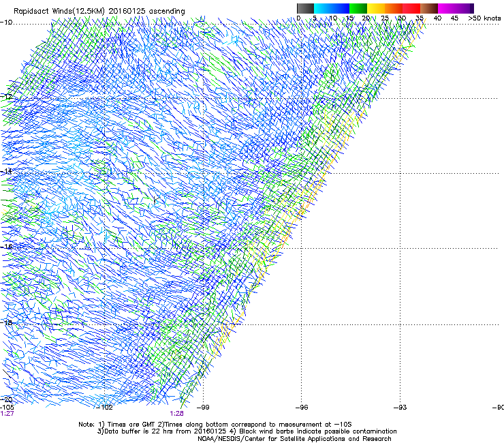Image resolution: width=504 pixels, height=443 pixels.
Task: Click the -18 latitude axis label
Action: click(x=6, y=322)
